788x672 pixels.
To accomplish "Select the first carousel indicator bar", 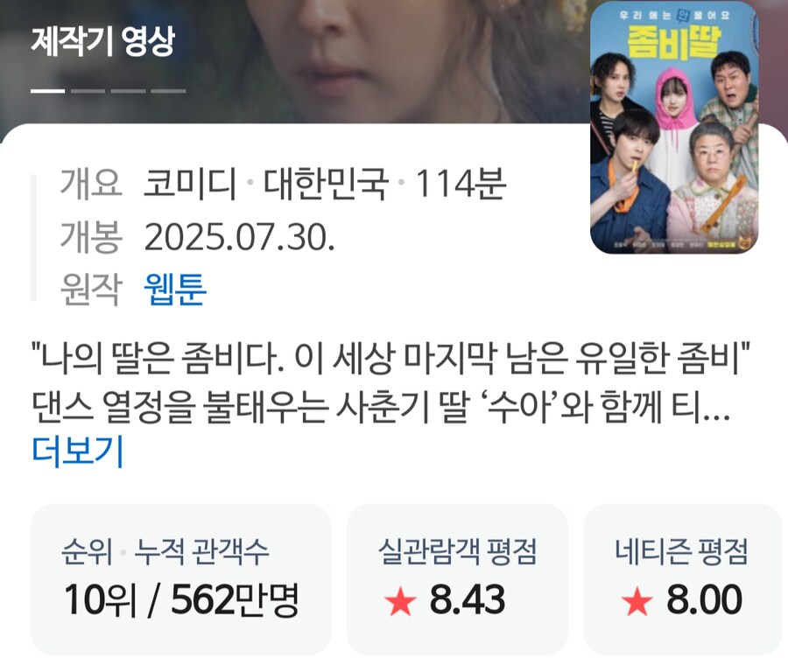I will pos(48,91).
